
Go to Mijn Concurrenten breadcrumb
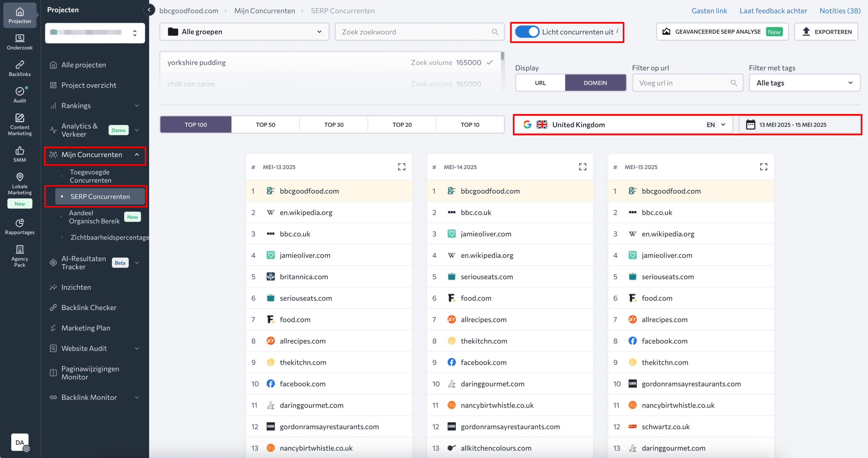(264, 11)
